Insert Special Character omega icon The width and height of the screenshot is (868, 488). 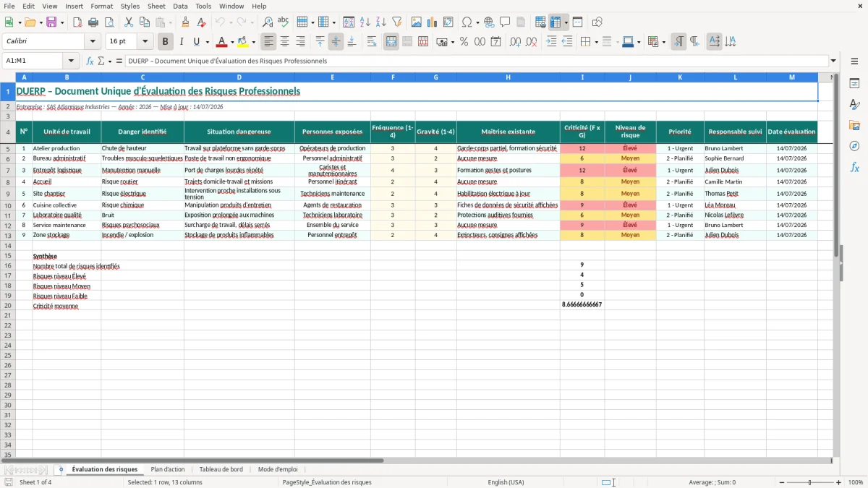tap(467, 22)
